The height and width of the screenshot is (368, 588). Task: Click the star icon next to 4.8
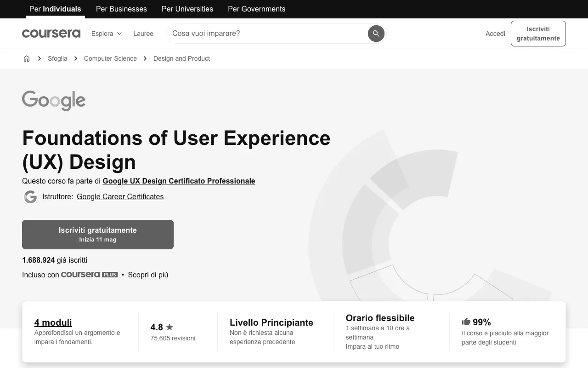(170, 327)
